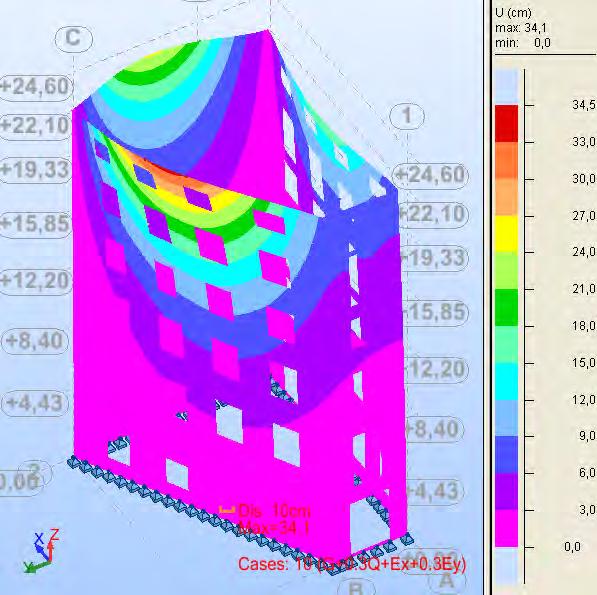Select grid axis bubble C

click(73, 38)
